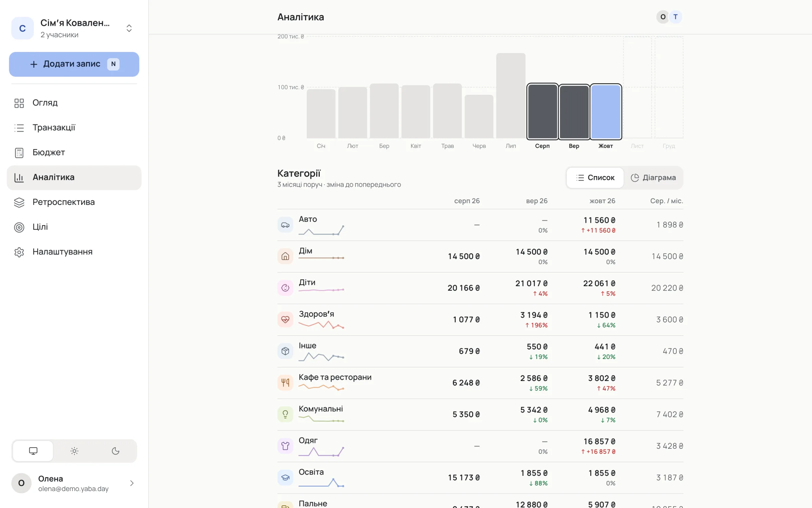The width and height of the screenshot is (812, 508).
Task: Switch categories view to Список
Action: point(595,177)
